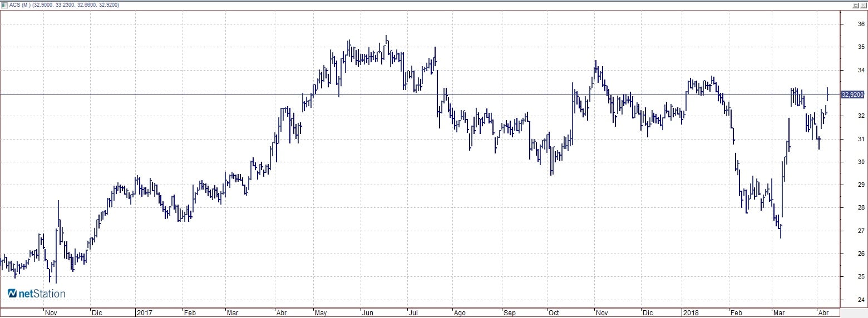Click the 29 price axis label
Viewport: 868px width, 318px height.
pyautogui.click(x=860, y=185)
